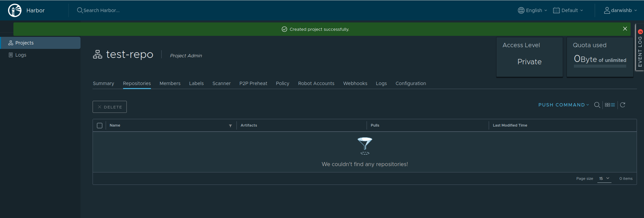
Task: Switch to card view layout icon
Action: pyautogui.click(x=607, y=105)
